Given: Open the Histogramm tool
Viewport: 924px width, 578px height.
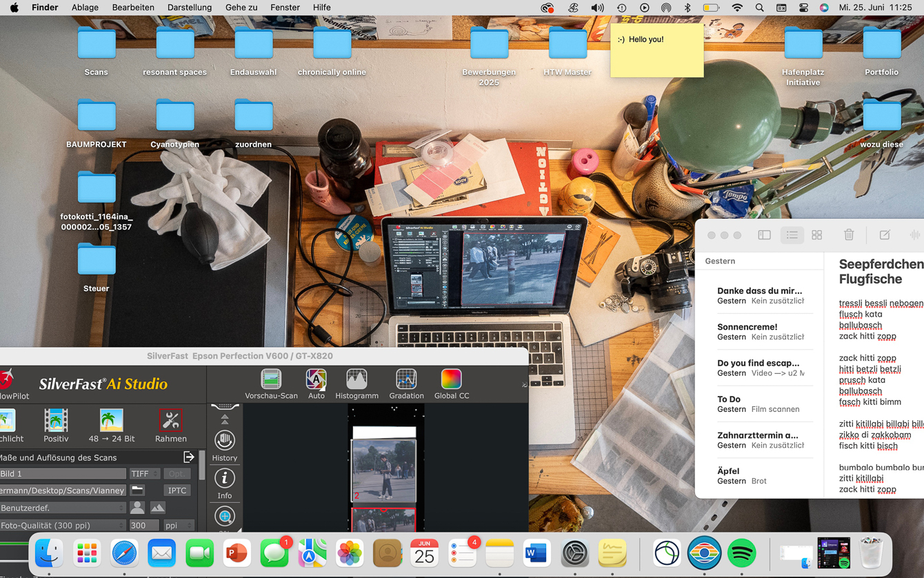Looking at the screenshot, I should pos(356,380).
